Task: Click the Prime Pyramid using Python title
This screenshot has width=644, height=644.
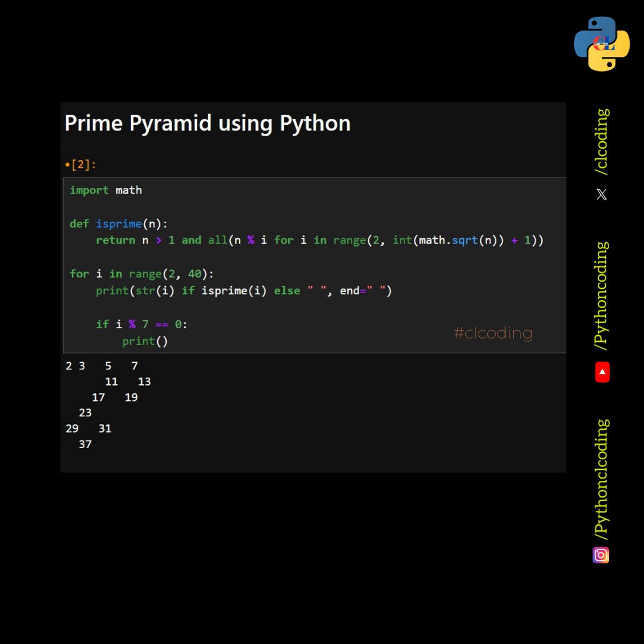Action: pos(207,123)
